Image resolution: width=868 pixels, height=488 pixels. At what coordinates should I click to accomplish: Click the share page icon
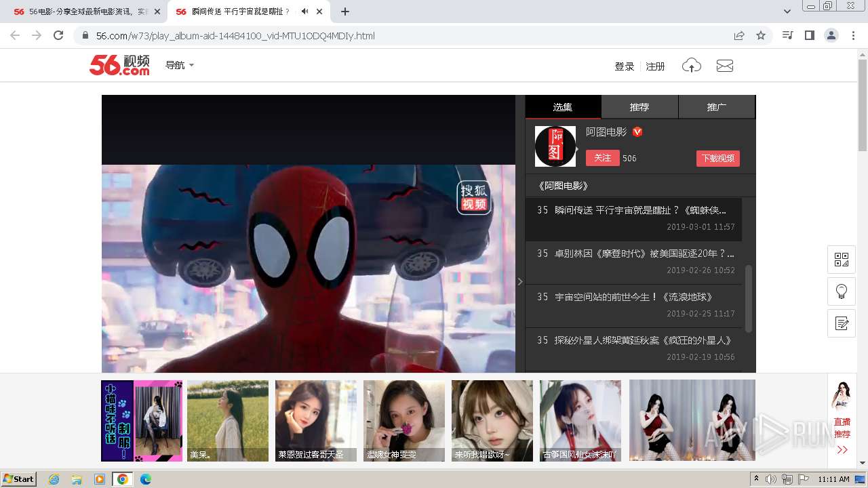[739, 35]
